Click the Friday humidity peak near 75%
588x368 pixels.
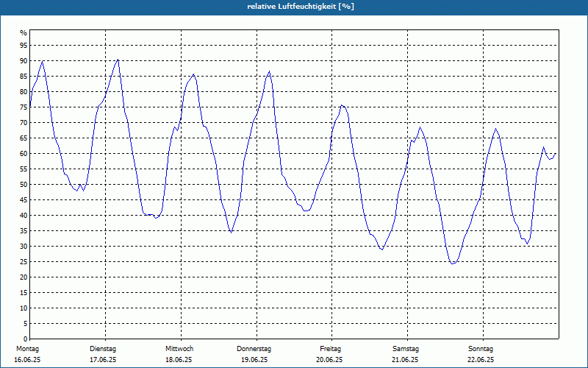[x=342, y=105]
